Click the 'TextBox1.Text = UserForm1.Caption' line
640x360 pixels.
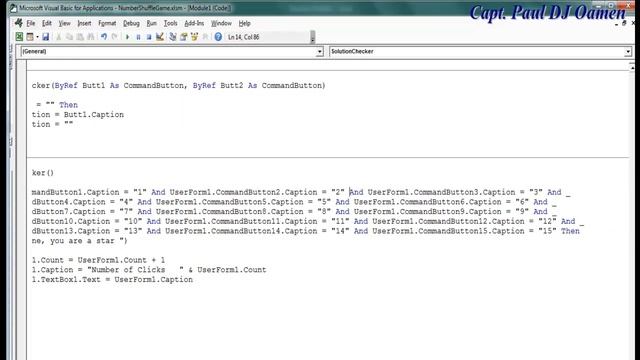pos(112,280)
